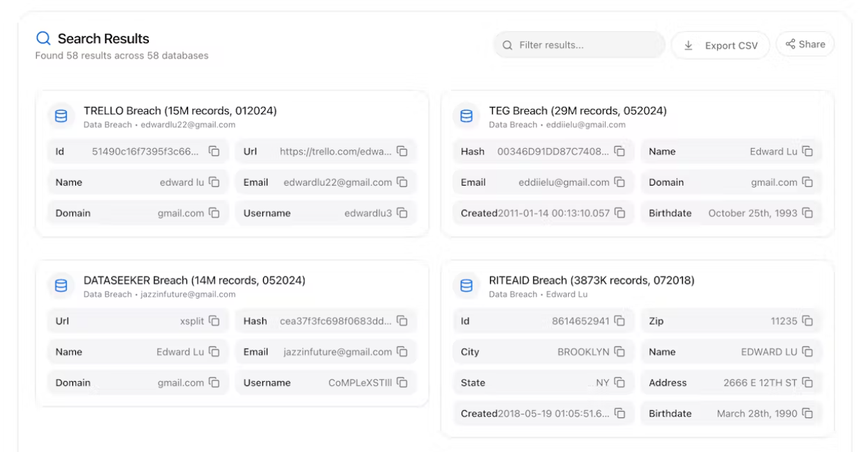Viewport: 868px width, 452px height.
Task: Click the database icon of TRELLO Breach
Action: pyautogui.click(x=61, y=116)
